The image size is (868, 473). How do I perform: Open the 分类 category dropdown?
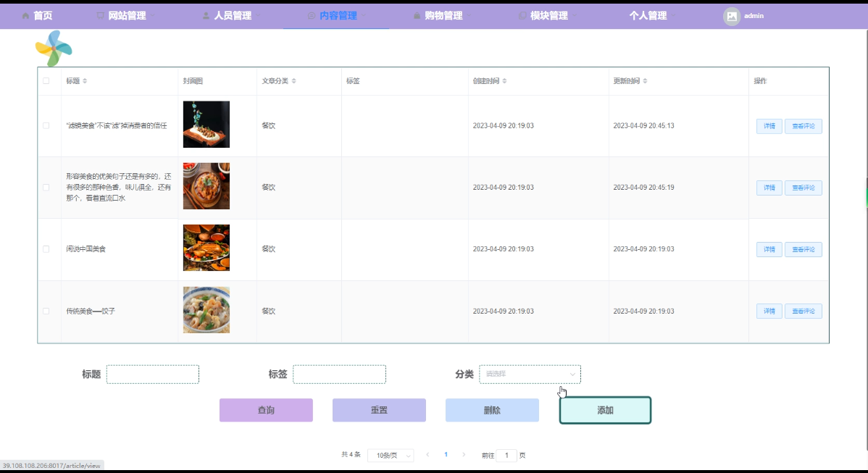tap(530, 374)
